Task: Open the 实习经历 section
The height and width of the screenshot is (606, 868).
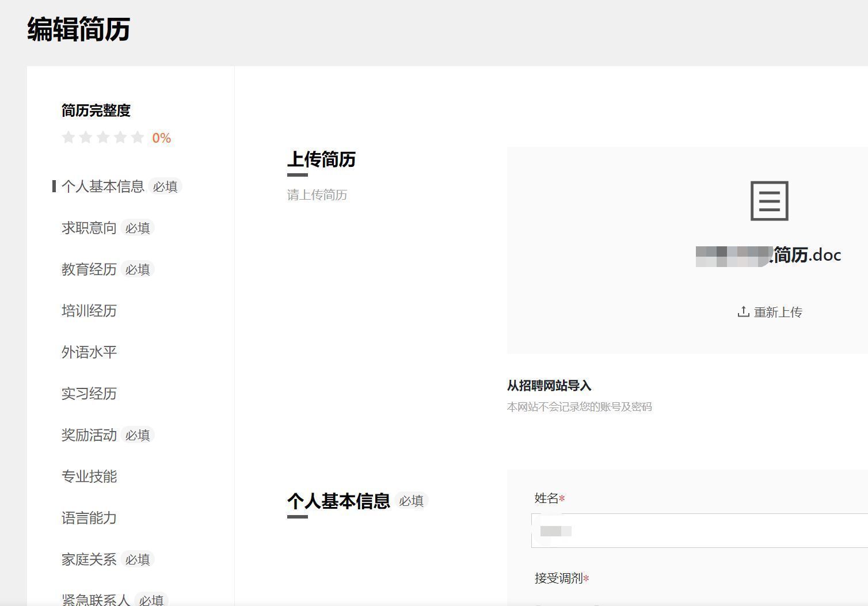Action: point(89,394)
